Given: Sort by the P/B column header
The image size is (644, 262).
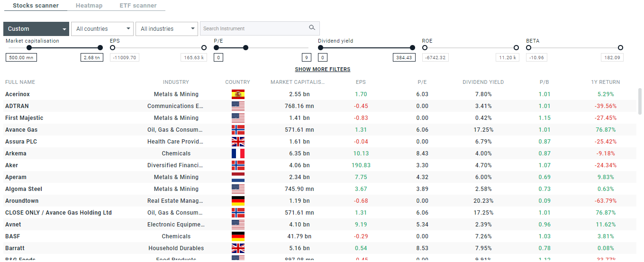Looking at the screenshot, I should point(544,82).
